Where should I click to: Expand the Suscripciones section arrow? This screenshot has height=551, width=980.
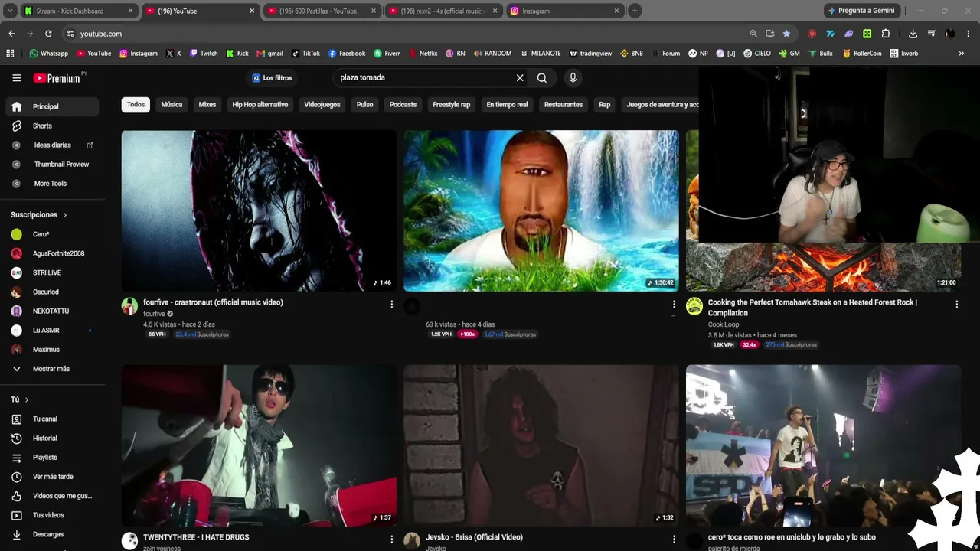(65, 215)
